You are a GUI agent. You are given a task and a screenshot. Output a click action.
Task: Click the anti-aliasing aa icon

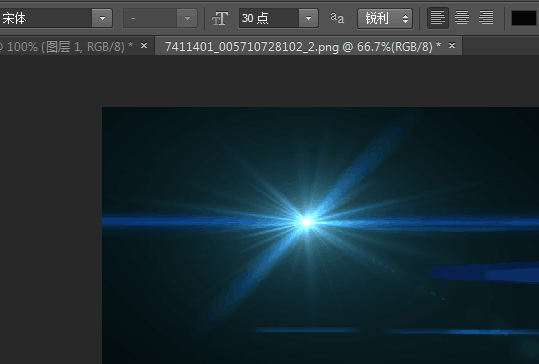click(x=337, y=18)
